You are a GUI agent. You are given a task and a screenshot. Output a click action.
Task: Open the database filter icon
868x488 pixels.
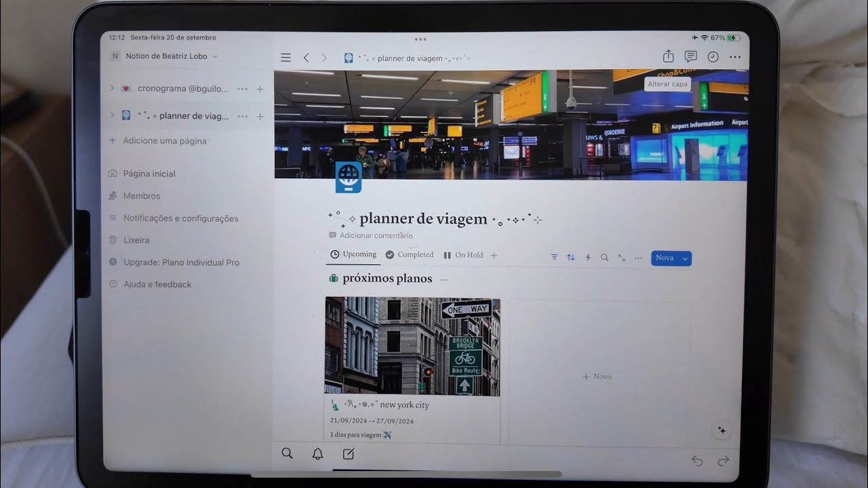coord(554,258)
